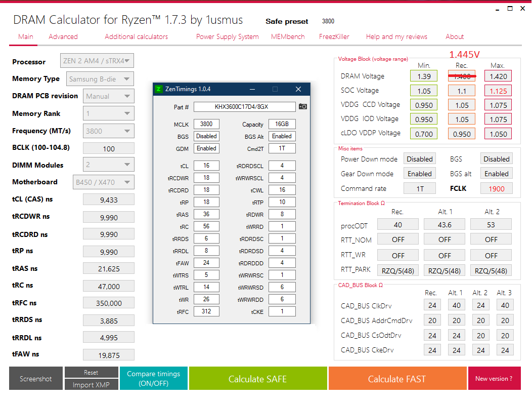
Task: Click the Calculate SAFE button
Action: pos(258,378)
